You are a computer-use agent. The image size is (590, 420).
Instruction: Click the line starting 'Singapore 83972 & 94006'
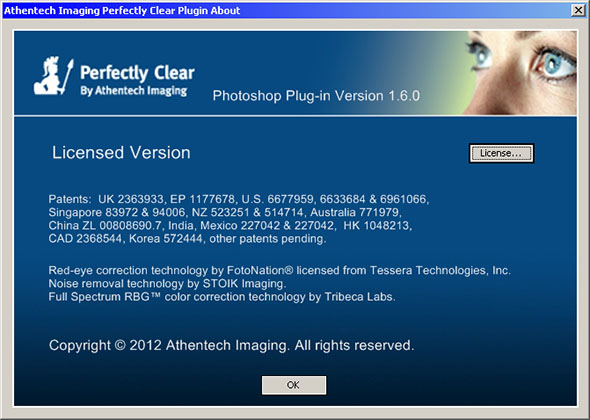(x=225, y=212)
